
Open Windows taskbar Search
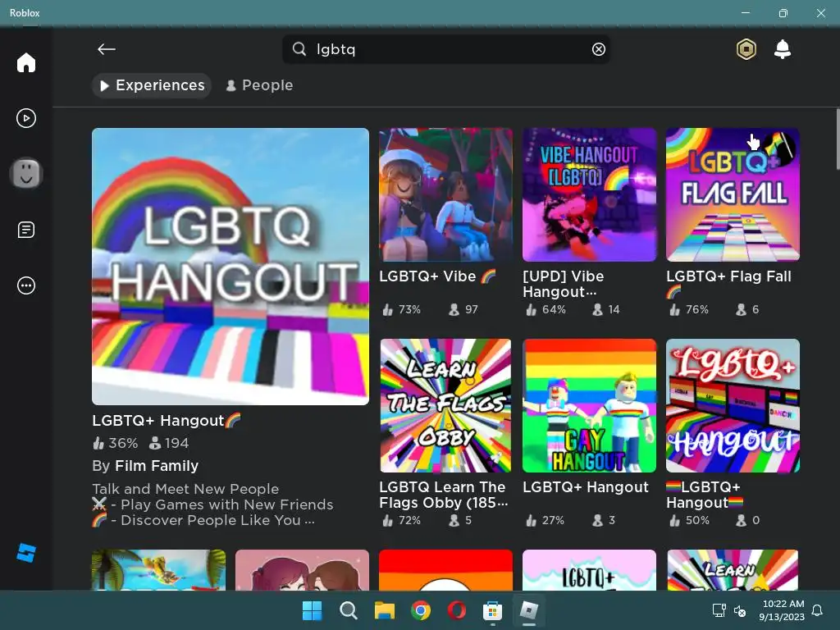click(348, 610)
